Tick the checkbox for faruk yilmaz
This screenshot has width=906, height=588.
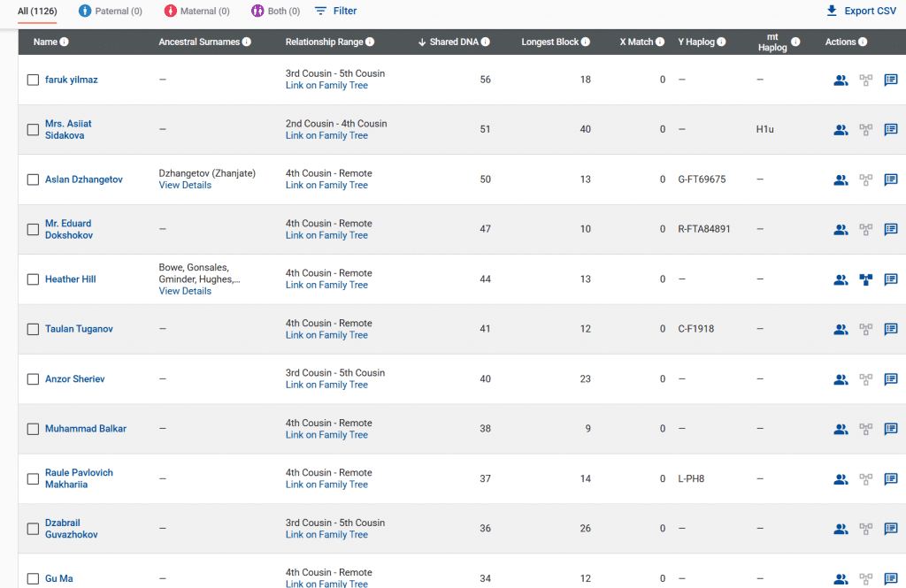pos(33,80)
